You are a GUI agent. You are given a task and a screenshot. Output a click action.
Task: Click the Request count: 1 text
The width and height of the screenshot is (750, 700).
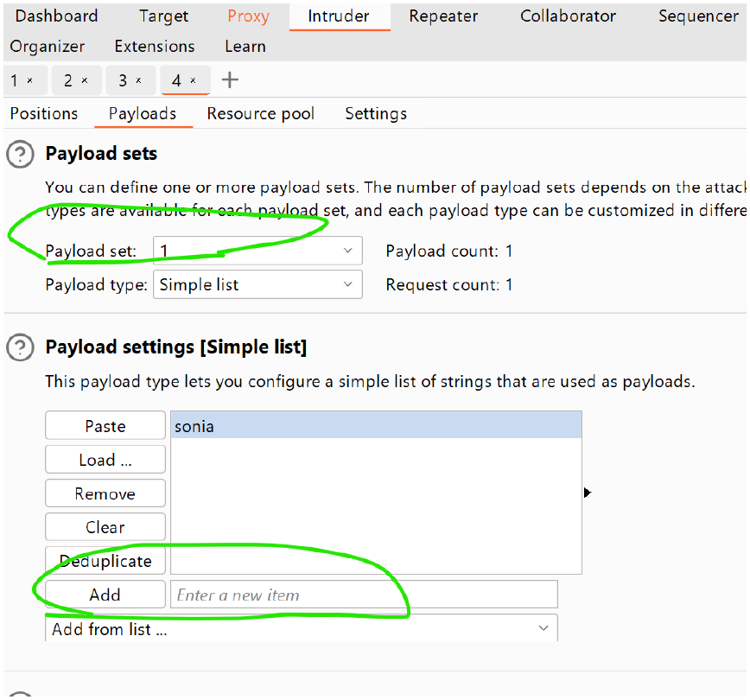(x=449, y=284)
